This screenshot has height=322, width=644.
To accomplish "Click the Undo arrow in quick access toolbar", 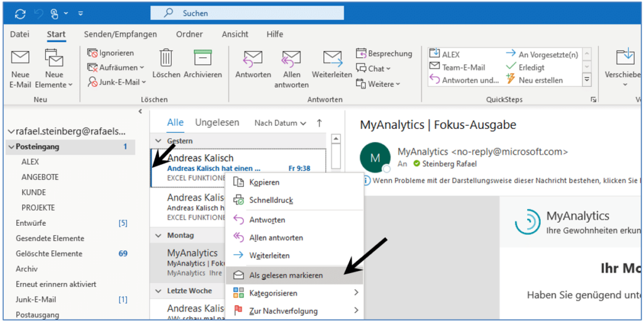I will 37,14.
